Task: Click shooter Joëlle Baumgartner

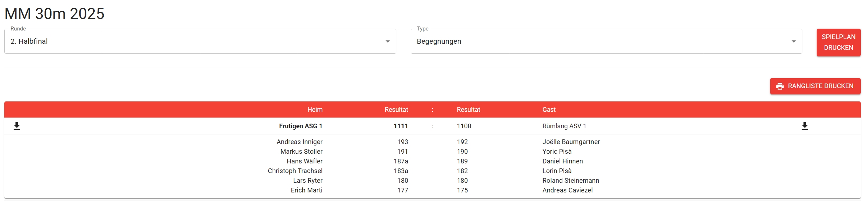Action: tap(571, 142)
